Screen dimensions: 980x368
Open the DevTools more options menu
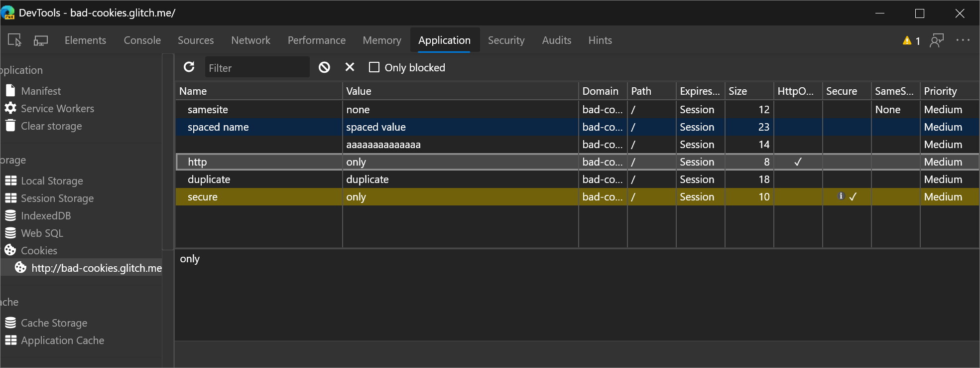(x=963, y=40)
